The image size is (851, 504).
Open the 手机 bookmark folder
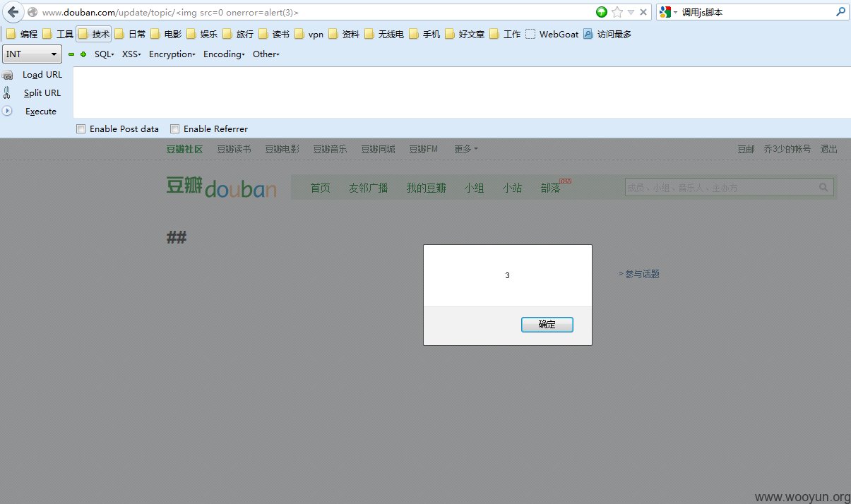coord(424,34)
